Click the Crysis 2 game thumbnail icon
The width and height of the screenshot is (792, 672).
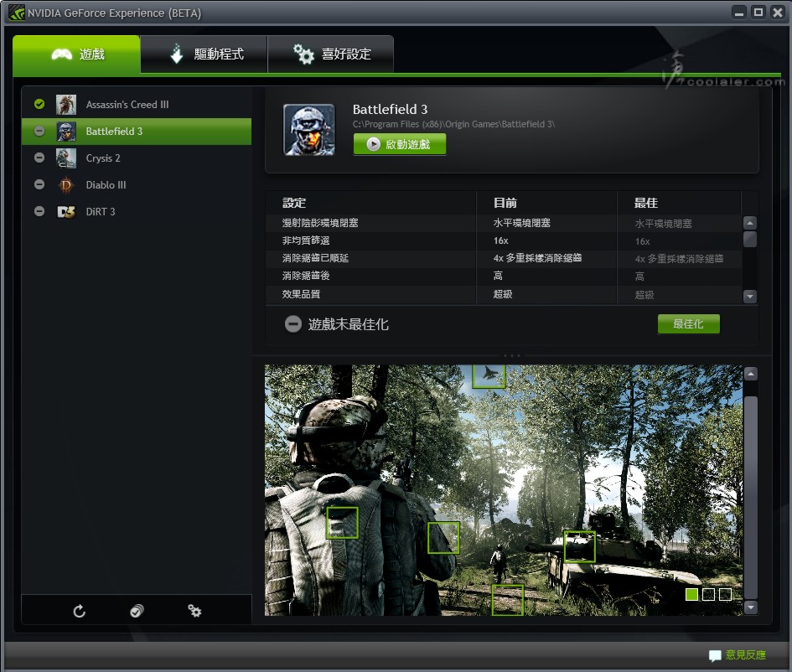pyautogui.click(x=66, y=158)
